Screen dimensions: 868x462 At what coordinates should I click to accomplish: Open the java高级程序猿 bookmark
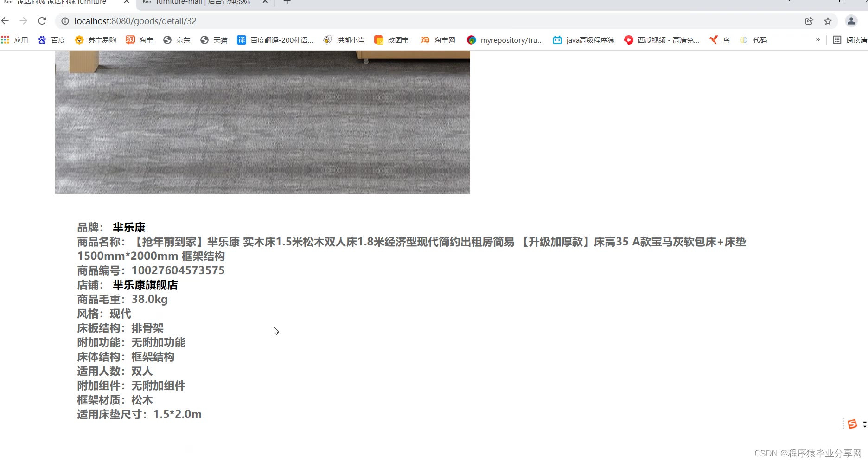pos(584,40)
